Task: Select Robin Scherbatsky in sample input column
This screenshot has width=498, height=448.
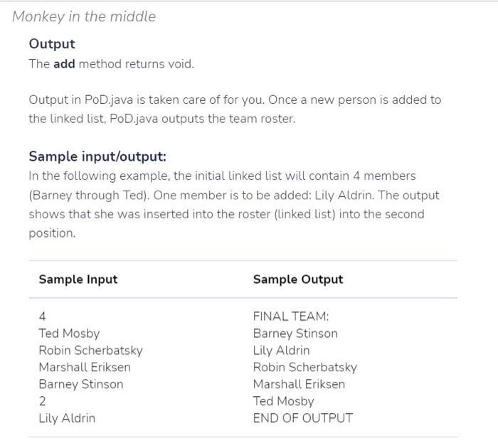Action: [90, 350]
